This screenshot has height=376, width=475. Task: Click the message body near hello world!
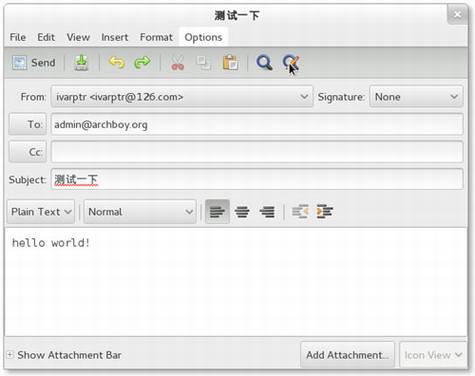tap(236, 282)
